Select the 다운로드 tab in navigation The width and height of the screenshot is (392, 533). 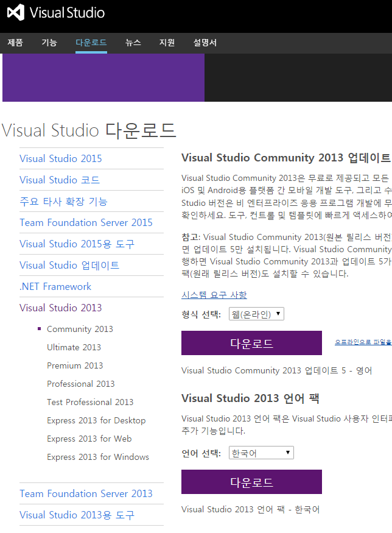pyautogui.click(x=91, y=43)
